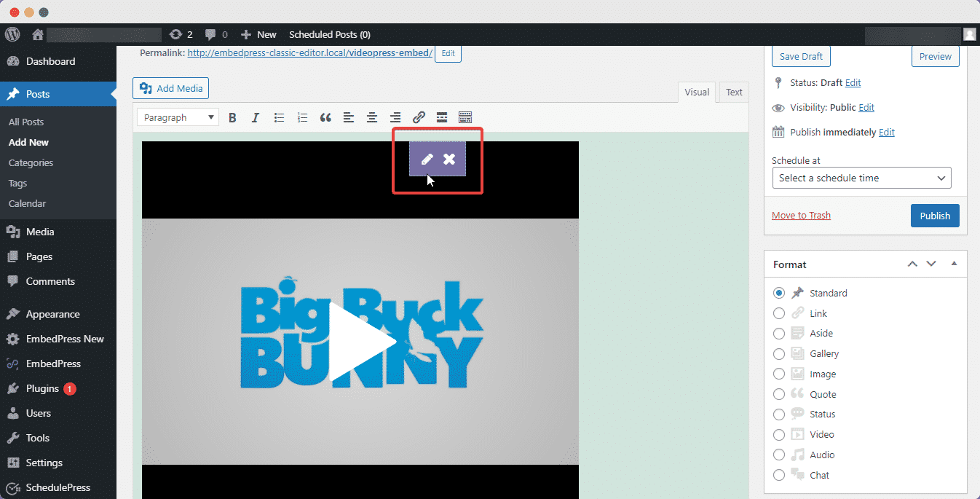
Task: Select the Gallery post format
Action: click(x=779, y=353)
